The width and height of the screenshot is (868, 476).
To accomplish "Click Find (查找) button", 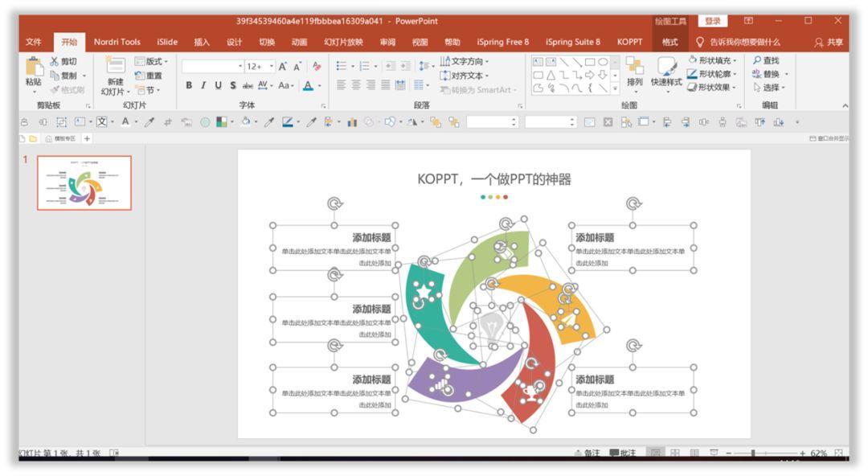I will point(766,60).
